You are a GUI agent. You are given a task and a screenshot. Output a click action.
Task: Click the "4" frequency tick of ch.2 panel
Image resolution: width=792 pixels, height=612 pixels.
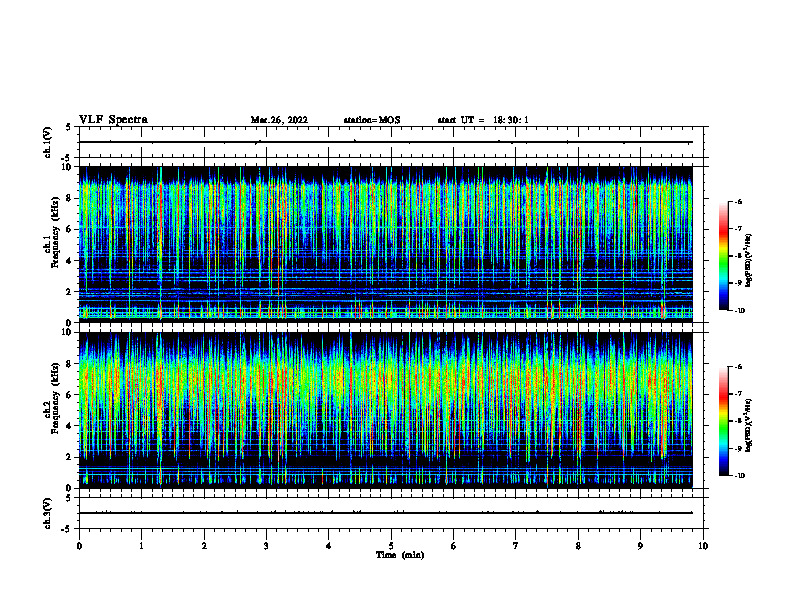(71, 426)
